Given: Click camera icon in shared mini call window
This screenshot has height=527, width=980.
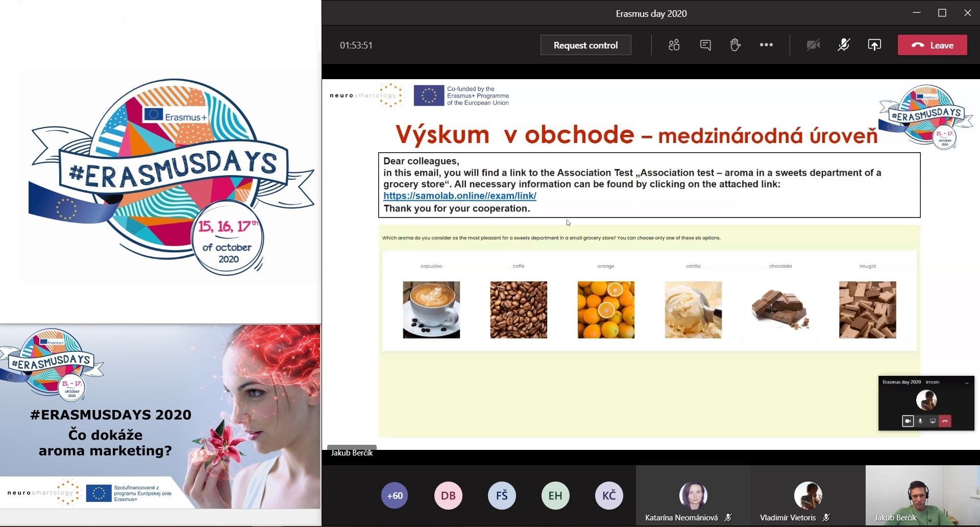Looking at the screenshot, I should (x=908, y=421).
